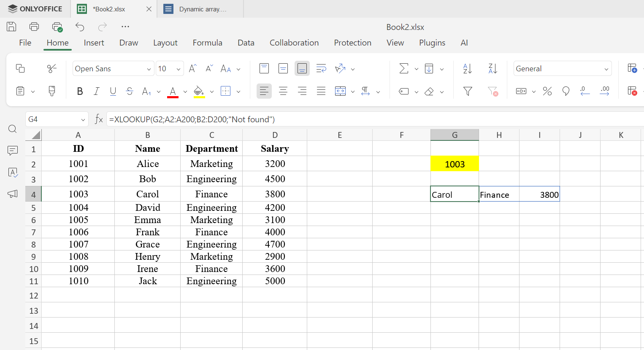The width and height of the screenshot is (644, 350).
Task: Sort the data ascending with A-Z icon
Action: pos(467,68)
